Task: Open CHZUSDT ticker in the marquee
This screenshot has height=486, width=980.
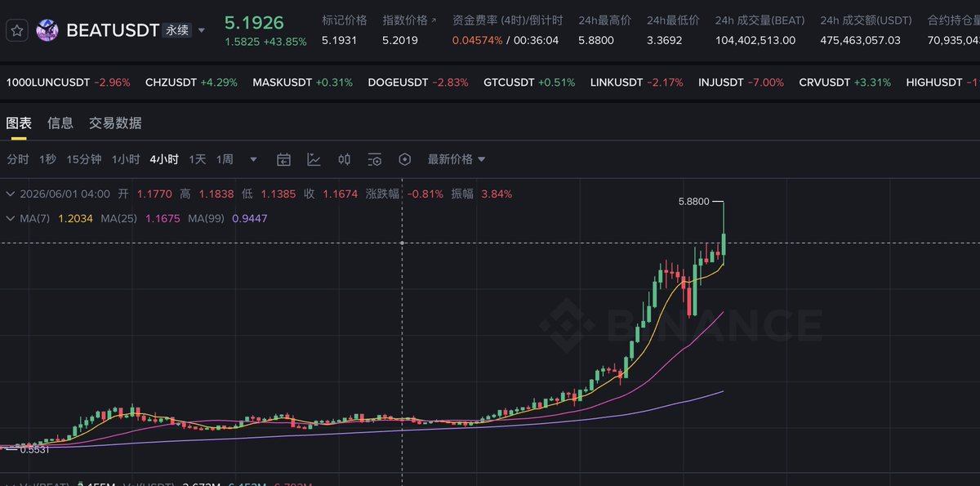Action: [191, 82]
